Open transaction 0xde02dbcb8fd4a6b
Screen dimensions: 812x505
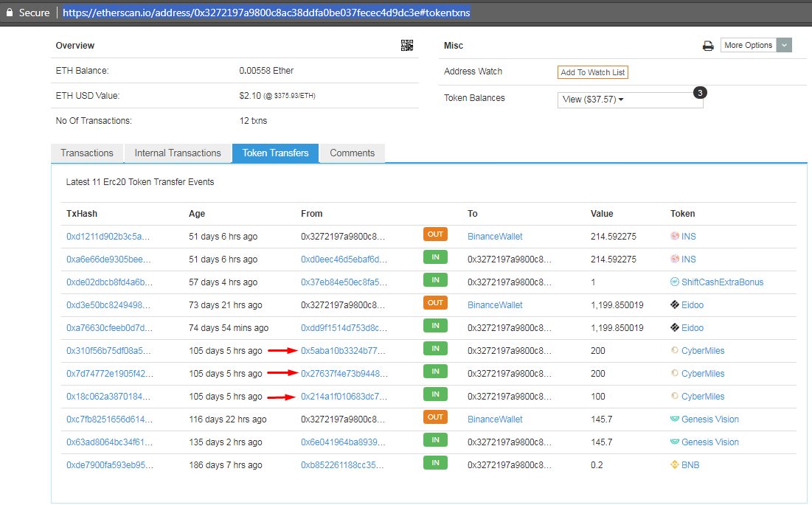(x=109, y=282)
